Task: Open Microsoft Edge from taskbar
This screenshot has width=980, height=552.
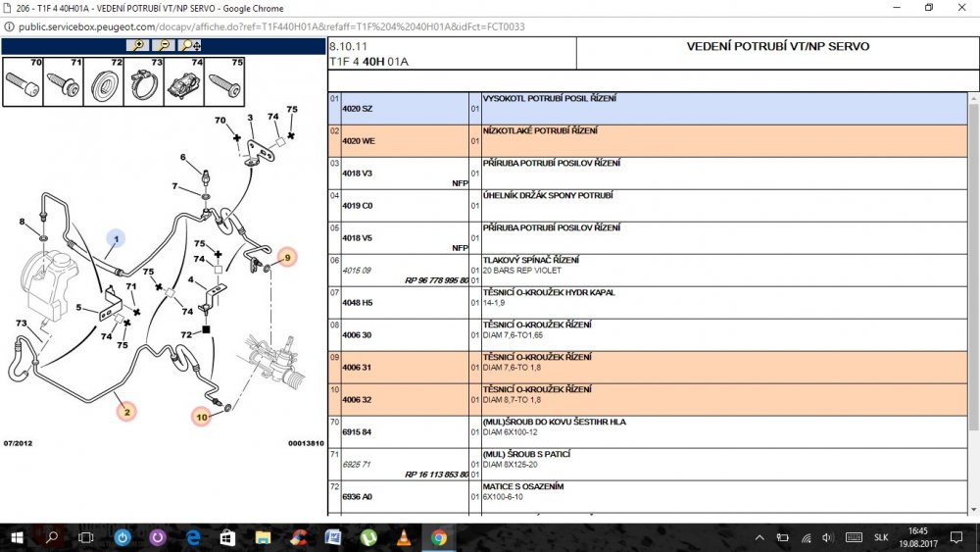Action: 193,537
